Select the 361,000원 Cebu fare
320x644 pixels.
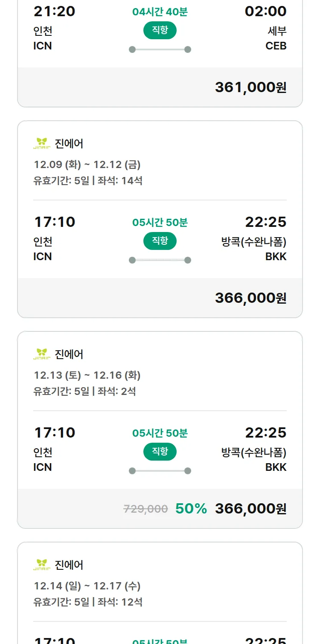point(250,87)
